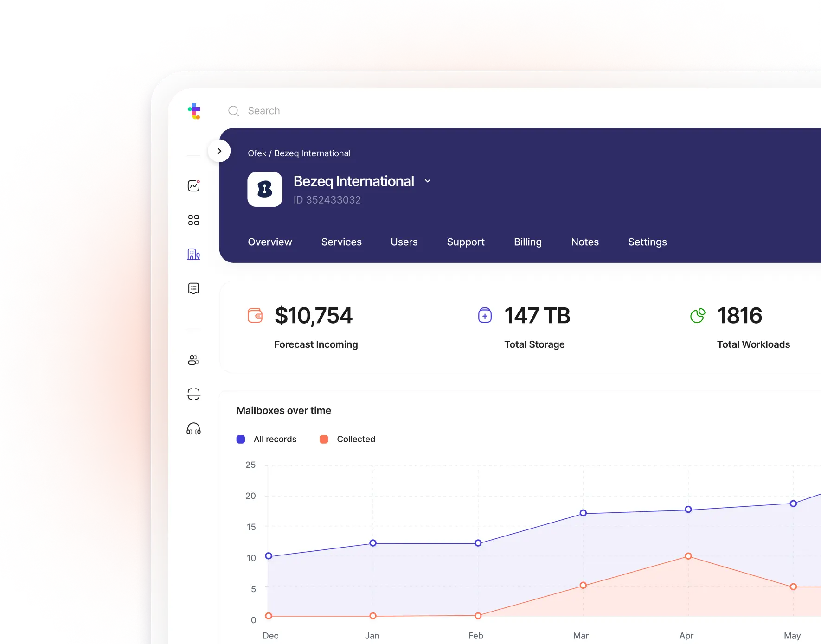Expand the sidebar with the arrow button
This screenshot has width=821, height=644.
click(x=219, y=151)
